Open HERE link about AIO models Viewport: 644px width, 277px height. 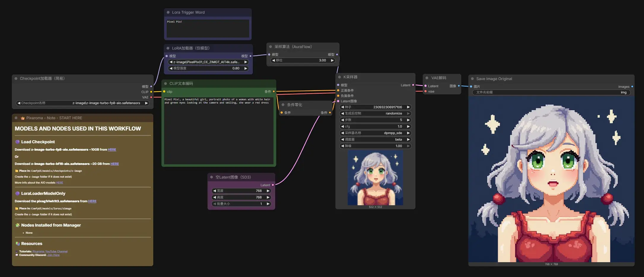pos(59,183)
